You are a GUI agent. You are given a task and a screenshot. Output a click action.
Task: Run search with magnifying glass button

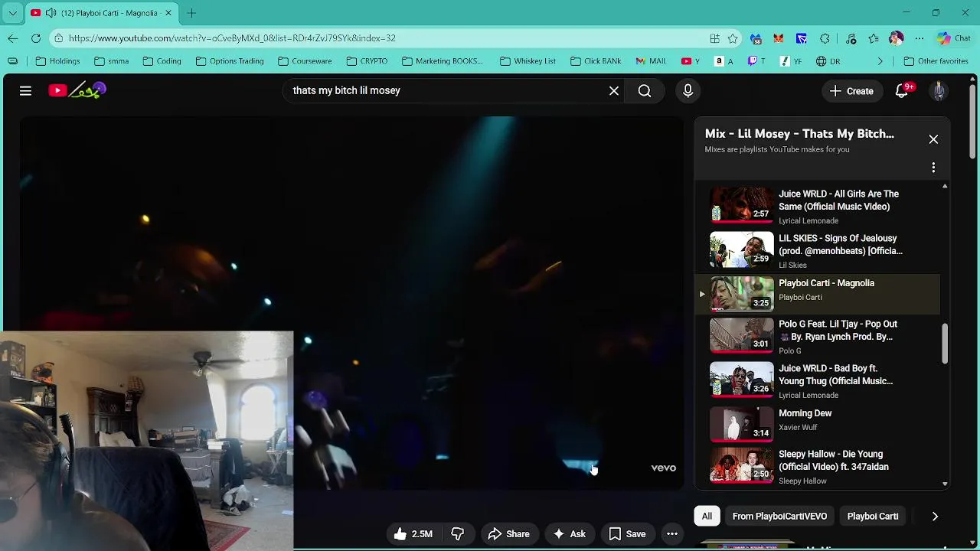645,91
